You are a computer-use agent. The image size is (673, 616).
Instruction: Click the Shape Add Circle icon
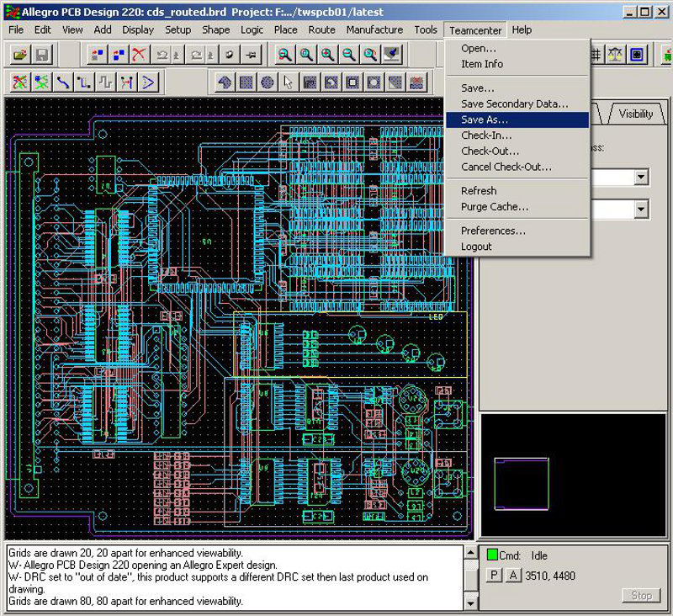point(268,82)
